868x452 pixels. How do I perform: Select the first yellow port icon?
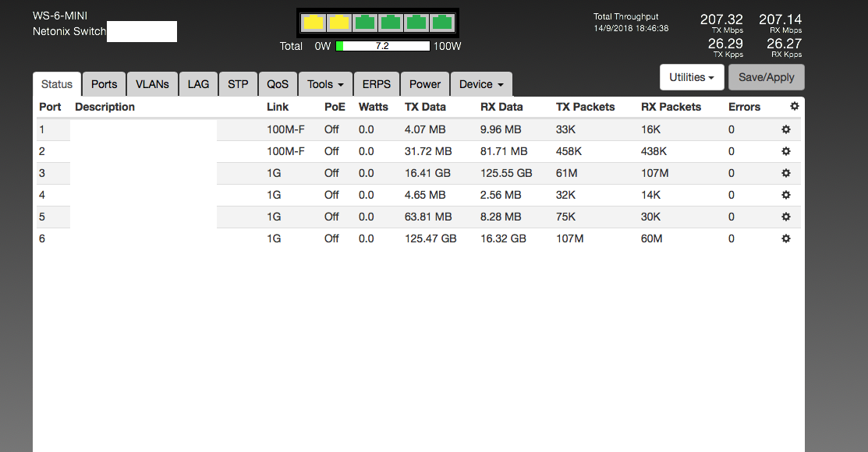(314, 23)
